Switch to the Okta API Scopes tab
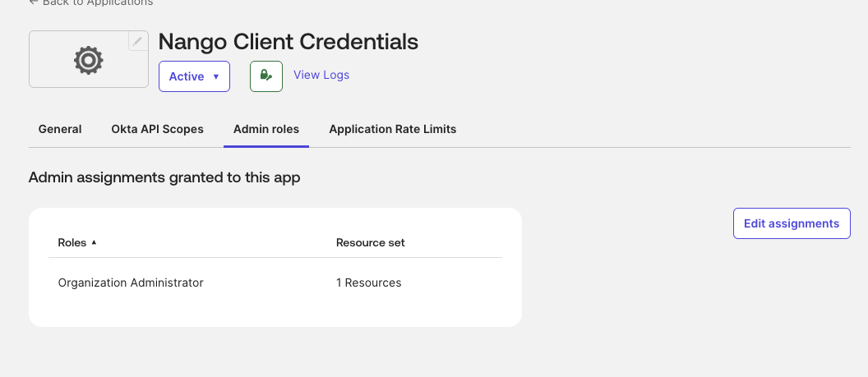Viewport: 868px width, 377px height. click(157, 129)
